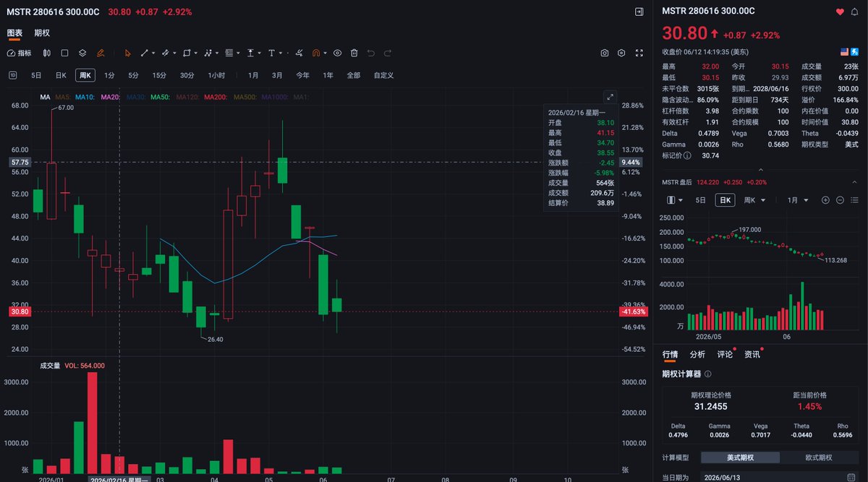Open the layers icon in the chart toolbar
The height and width of the screenshot is (482, 868).
click(82, 53)
